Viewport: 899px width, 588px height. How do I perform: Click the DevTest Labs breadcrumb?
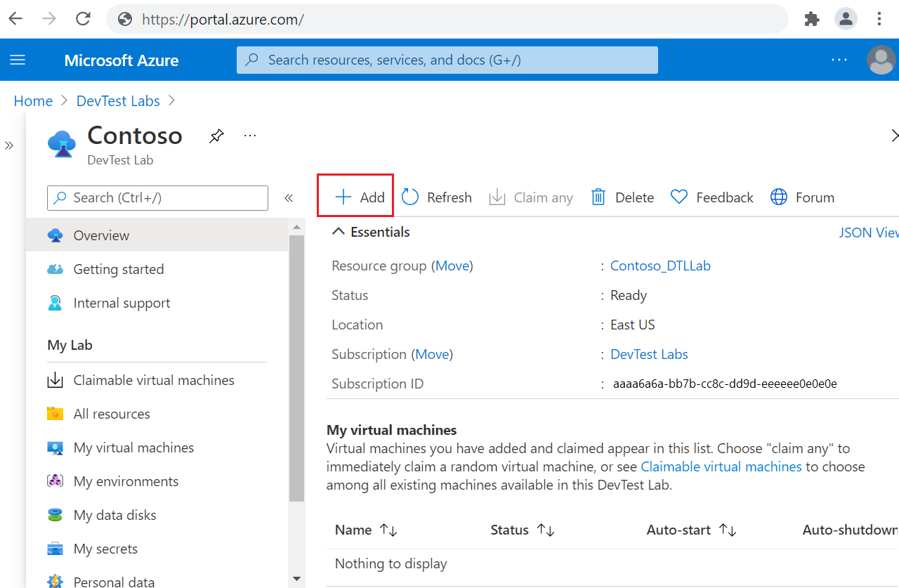tap(118, 100)
